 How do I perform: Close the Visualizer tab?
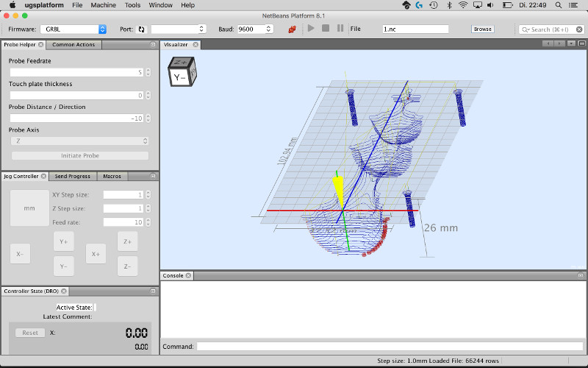196,45
